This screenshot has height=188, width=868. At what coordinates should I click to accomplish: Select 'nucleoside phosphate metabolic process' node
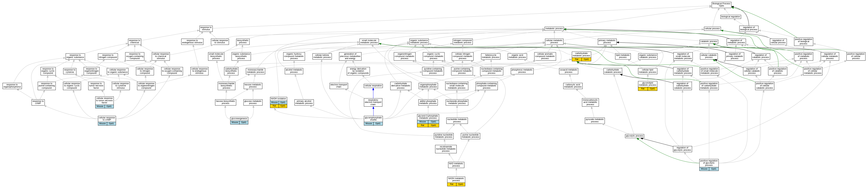[x=457, y=102]
